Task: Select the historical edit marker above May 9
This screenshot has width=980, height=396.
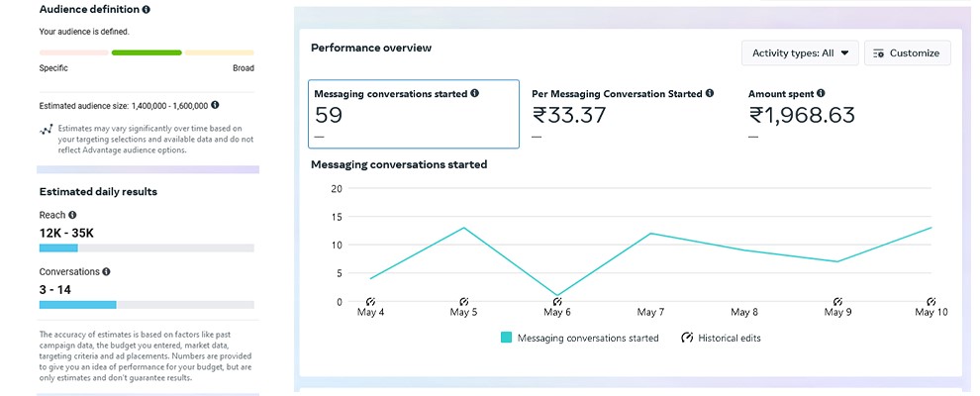Action: point(837,301)
